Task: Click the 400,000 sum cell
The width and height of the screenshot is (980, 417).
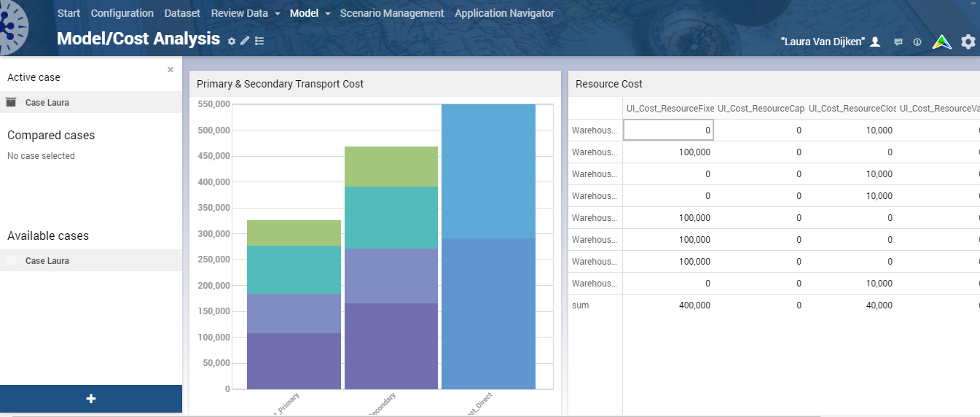Action: [668, 305]
